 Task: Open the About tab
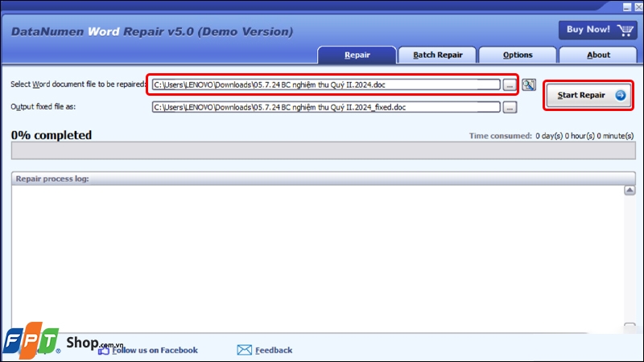point(598,55)
